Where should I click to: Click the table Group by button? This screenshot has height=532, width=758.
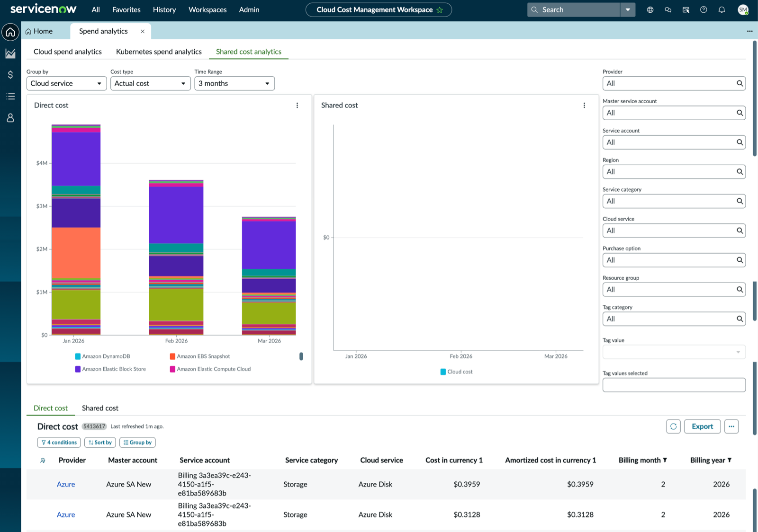137,443
